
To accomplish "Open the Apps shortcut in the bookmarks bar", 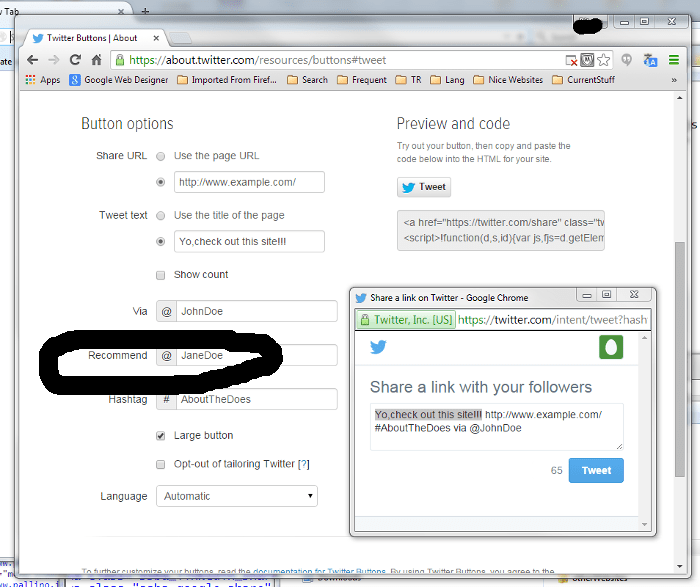I will (x=43, y=80).
